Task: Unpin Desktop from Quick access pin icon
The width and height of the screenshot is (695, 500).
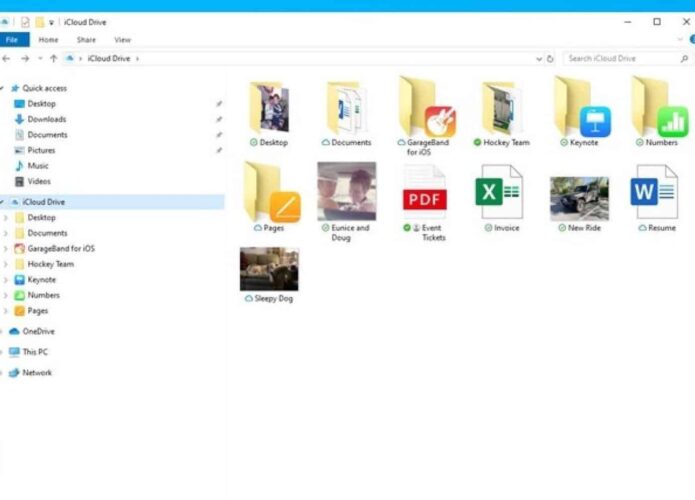Action: [219, 104]
